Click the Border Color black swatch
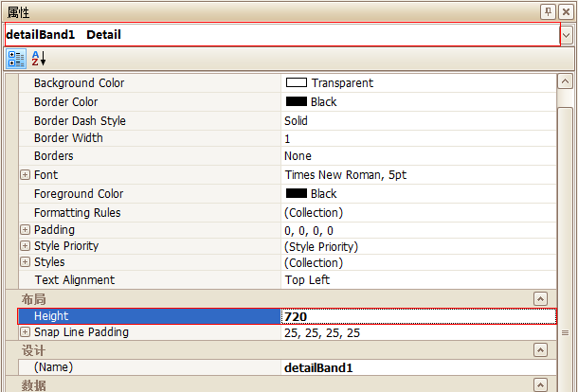This screenshot has width=578, height=392. click(296, 101)
